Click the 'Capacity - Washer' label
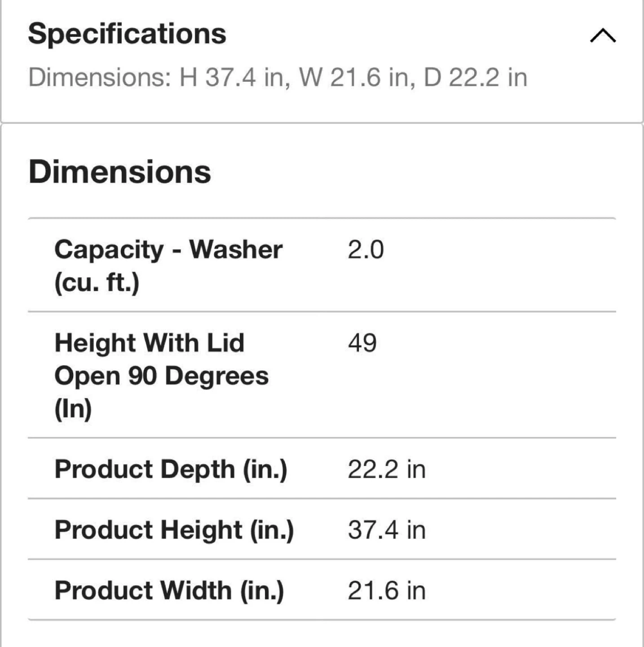This screenshot has height=647, width=644. tap(168, 249)
